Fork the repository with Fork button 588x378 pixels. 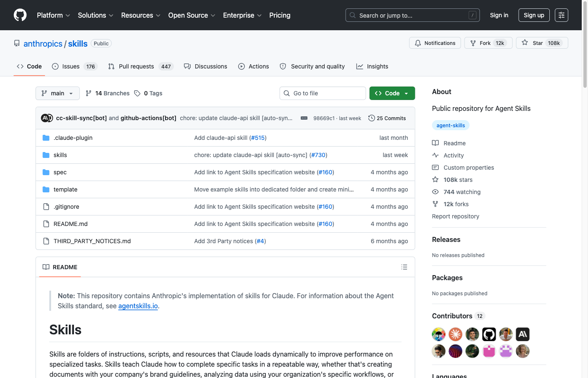[x=488, y=43]
